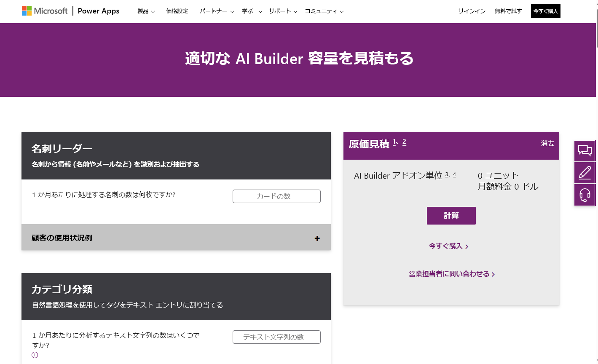Open footnote 3 beside AI Builder アドオン単位
598x364 pixels.
[447, 174]
